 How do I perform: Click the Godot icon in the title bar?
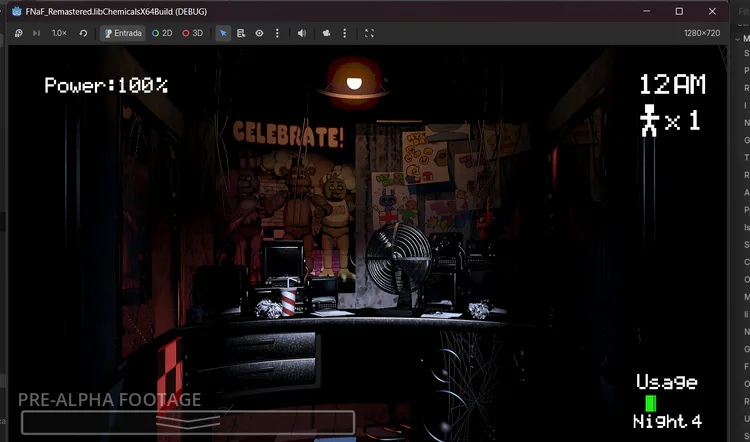coord(17,11)
